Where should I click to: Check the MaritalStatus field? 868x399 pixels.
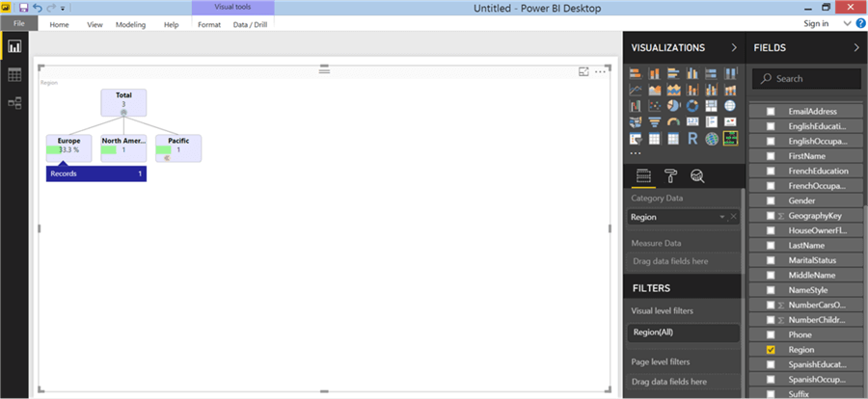coord(771,260)
